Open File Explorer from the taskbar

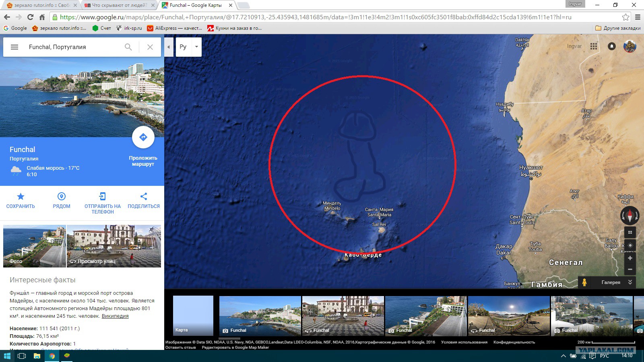click(37, 356)
